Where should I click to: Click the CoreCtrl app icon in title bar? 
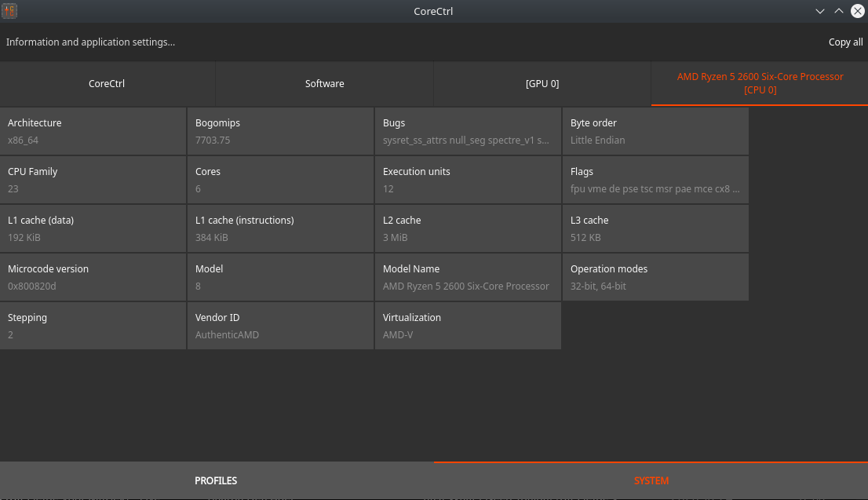10,11
